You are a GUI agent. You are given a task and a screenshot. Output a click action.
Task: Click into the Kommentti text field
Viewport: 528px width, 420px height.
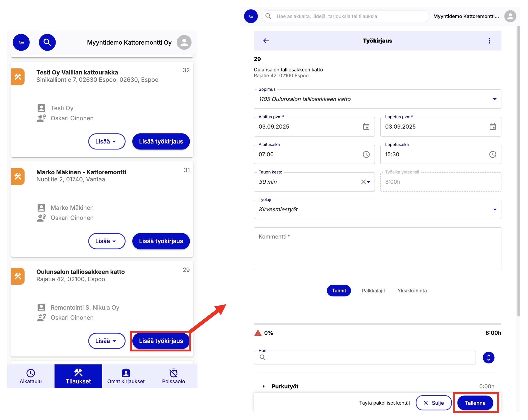coord(377,249)
